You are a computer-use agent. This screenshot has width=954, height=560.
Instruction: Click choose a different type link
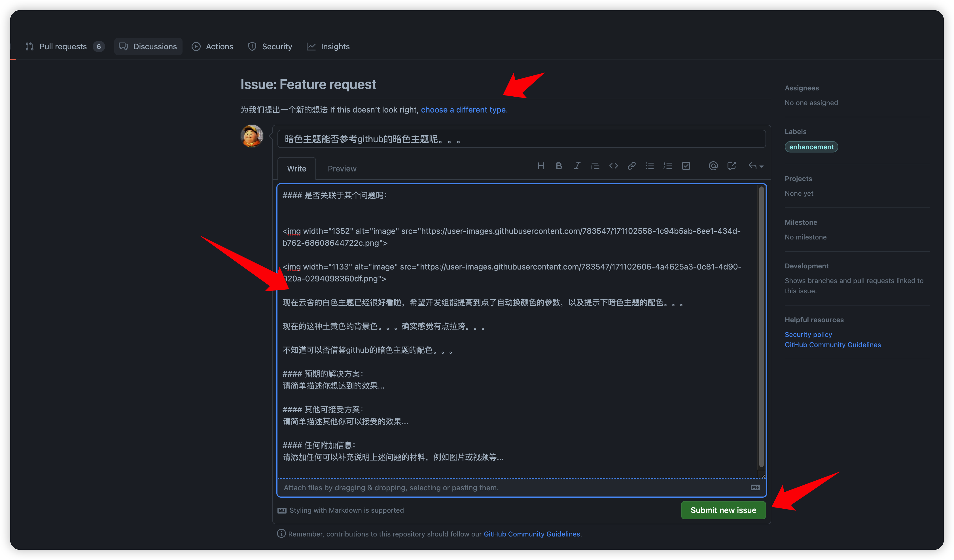[x=464, y=109]
